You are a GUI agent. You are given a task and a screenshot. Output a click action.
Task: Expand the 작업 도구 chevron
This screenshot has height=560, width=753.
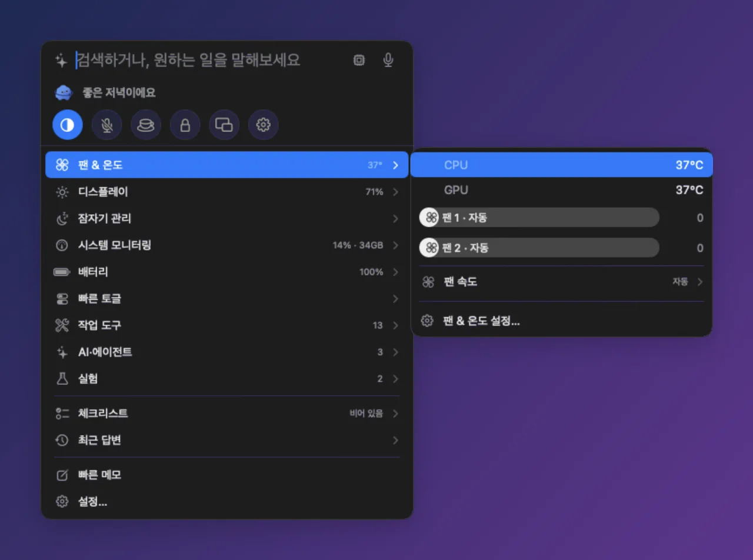pos(396,325)
